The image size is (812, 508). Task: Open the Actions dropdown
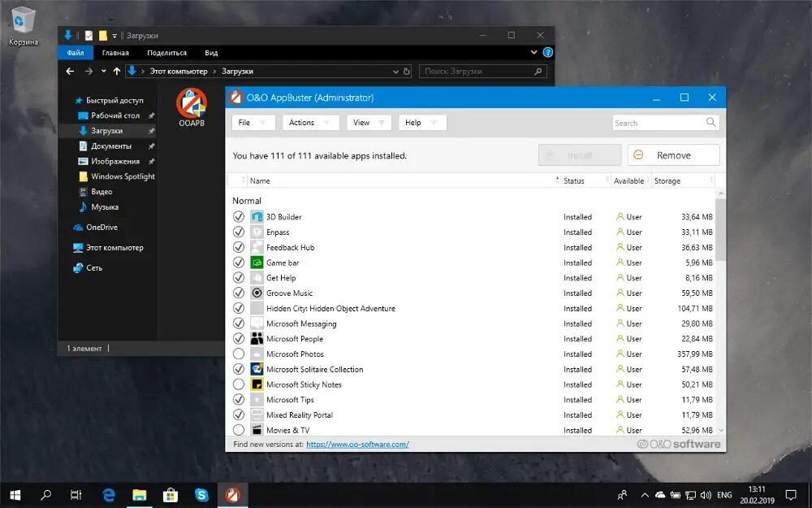(x=309, y=122)
